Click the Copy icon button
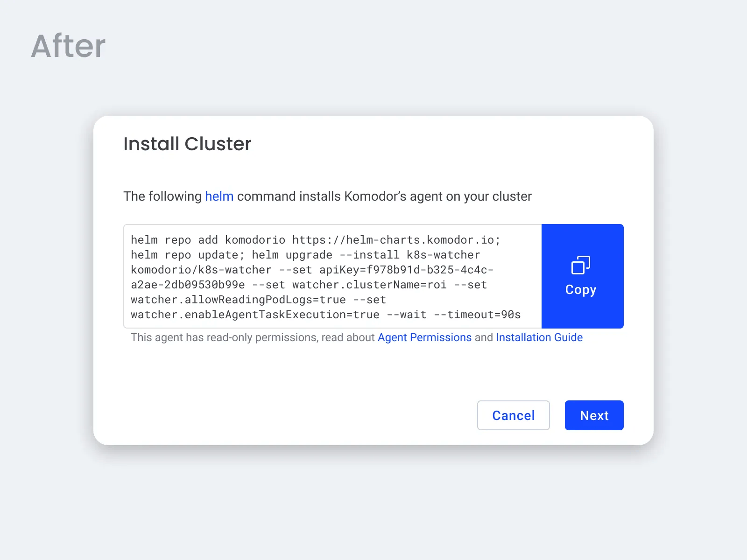This screenshot has height=560, width=747. tap(582, 276)
